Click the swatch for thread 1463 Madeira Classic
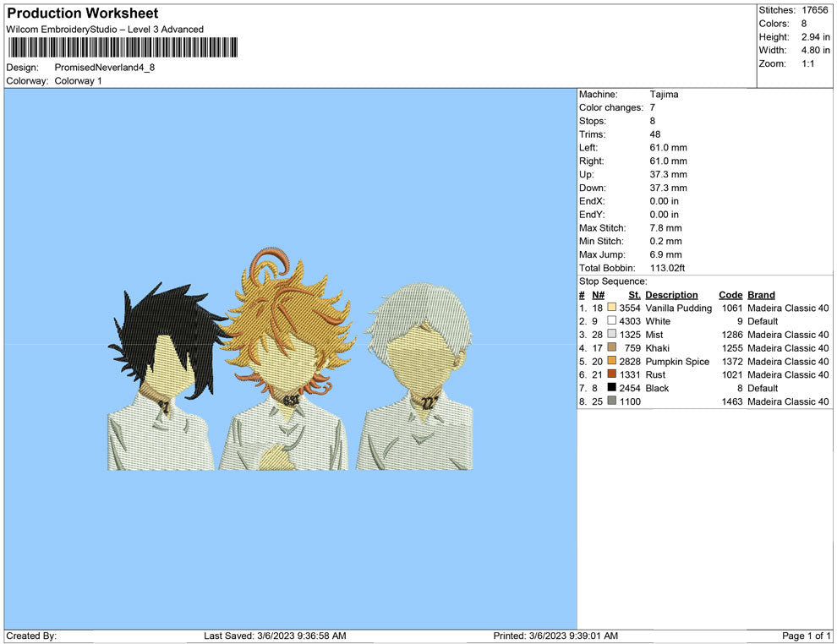 (611, 401)
